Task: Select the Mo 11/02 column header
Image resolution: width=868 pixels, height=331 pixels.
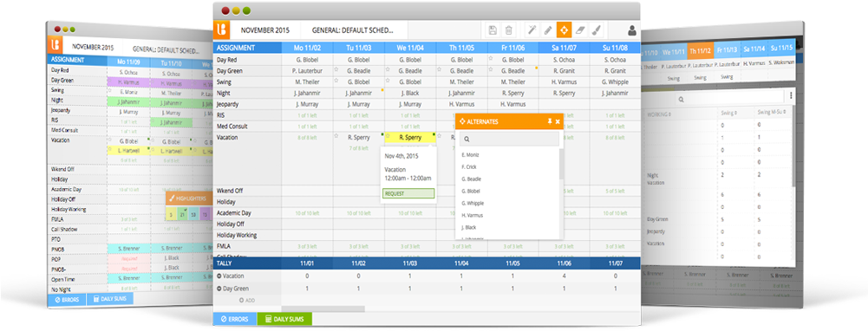Action: coord(307,48)
